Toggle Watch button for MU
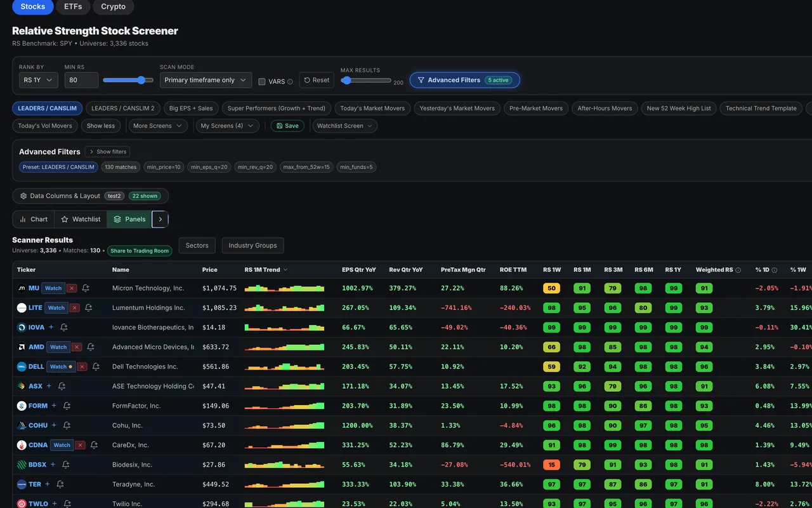812x508 pixels. pyautogui.click(x=53, y=288)
